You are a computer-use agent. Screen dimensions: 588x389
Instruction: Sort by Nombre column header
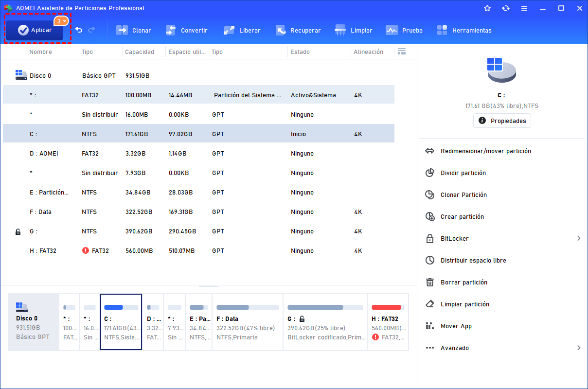coord(40,52)
